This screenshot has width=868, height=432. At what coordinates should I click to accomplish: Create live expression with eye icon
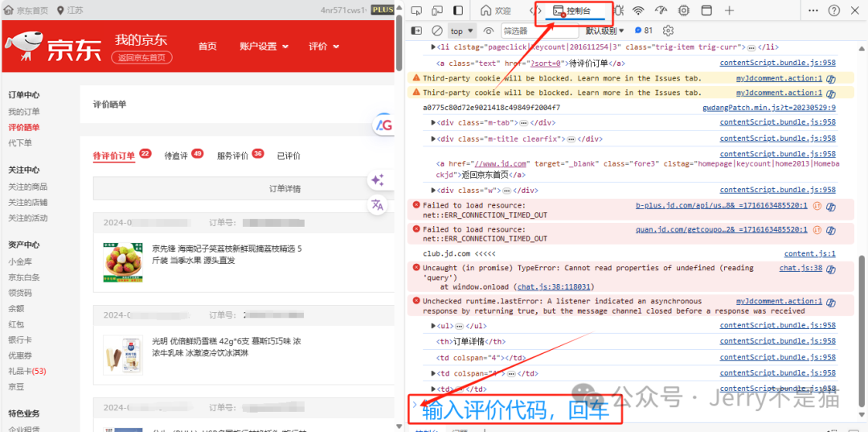coord(489,31)
